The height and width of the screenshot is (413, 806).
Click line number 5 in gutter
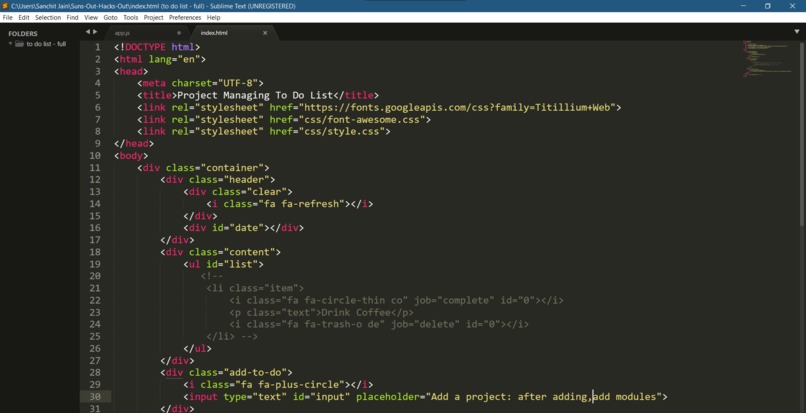click(x=98, y=96)
